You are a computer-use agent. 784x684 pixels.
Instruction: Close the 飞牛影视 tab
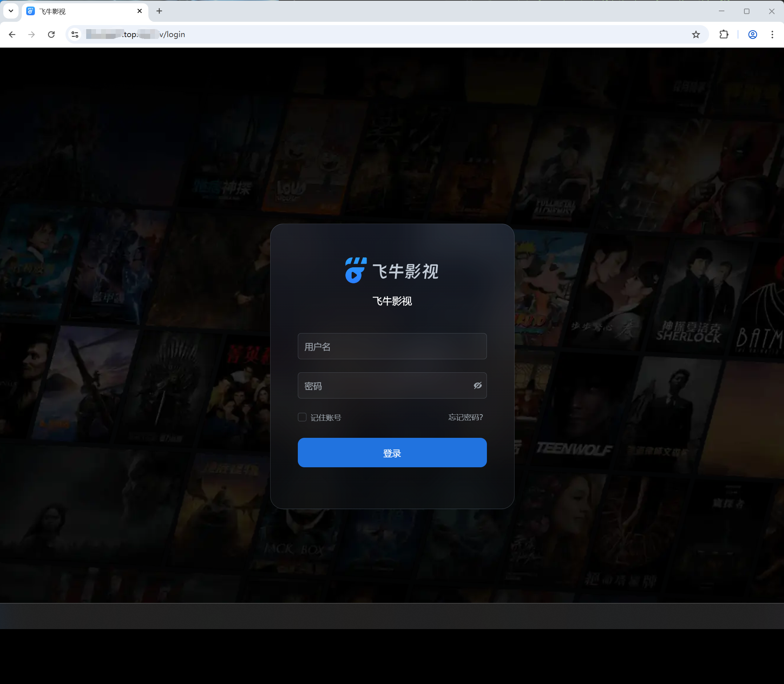140,11
